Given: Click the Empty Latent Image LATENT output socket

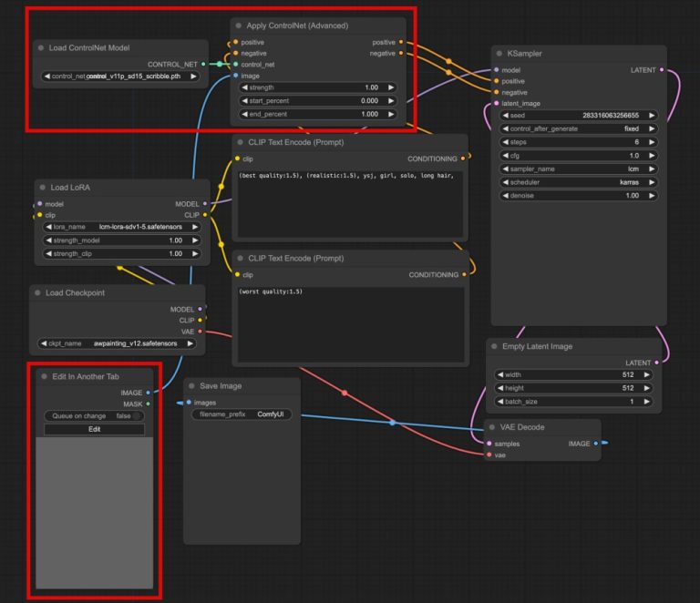Looking at the screenshot, I should pyautogui.click(x=656, y=363).
